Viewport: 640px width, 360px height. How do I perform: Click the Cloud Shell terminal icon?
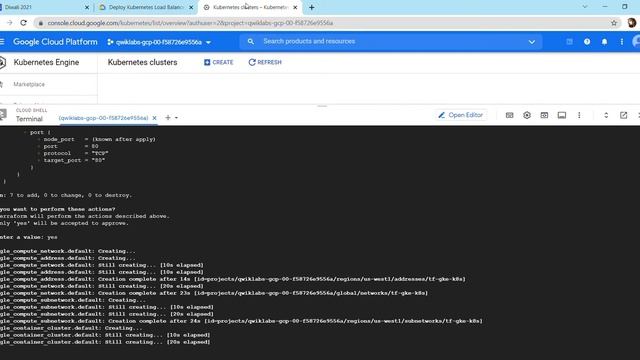click(3, 115)
